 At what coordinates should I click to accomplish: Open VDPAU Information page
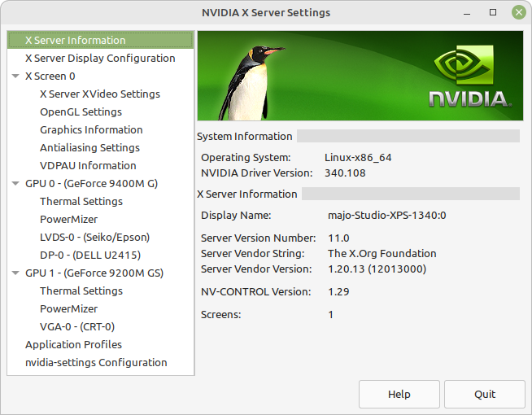point(88,165)
